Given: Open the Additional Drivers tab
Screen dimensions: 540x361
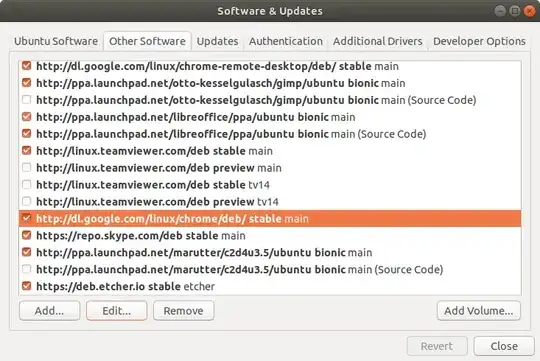Looking at the screenshot, I should pos(377,41).
